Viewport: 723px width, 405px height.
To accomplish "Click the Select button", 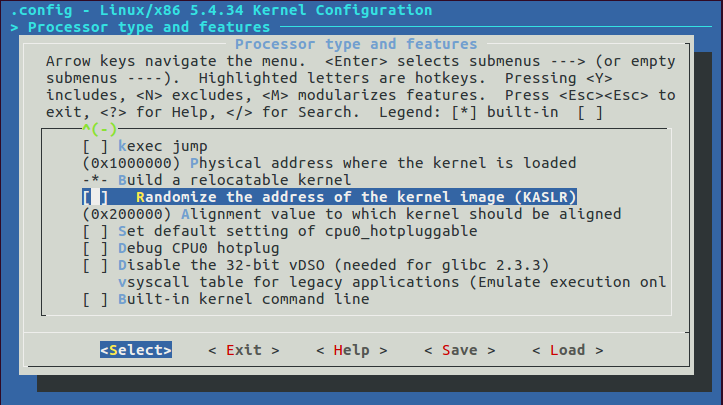I will tap(136, 350).
